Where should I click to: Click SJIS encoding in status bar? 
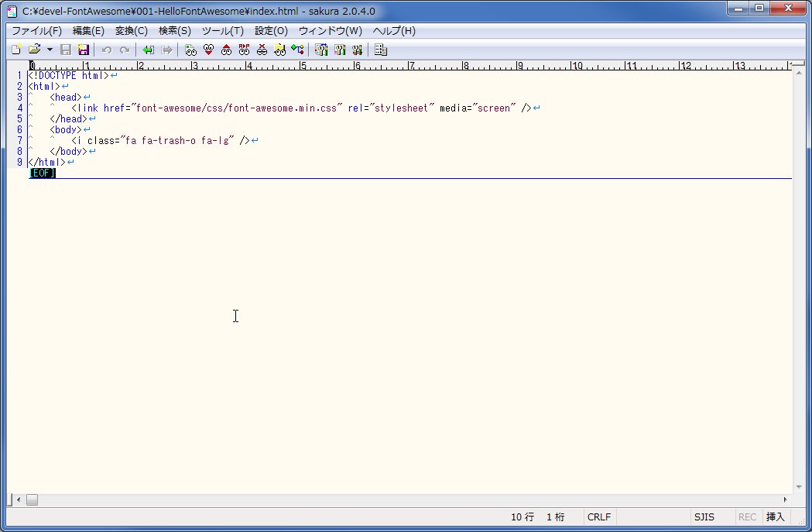coord(704,517)
